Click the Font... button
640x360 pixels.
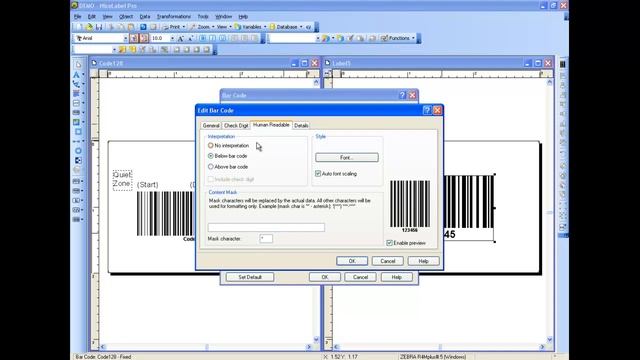[347, 158]
